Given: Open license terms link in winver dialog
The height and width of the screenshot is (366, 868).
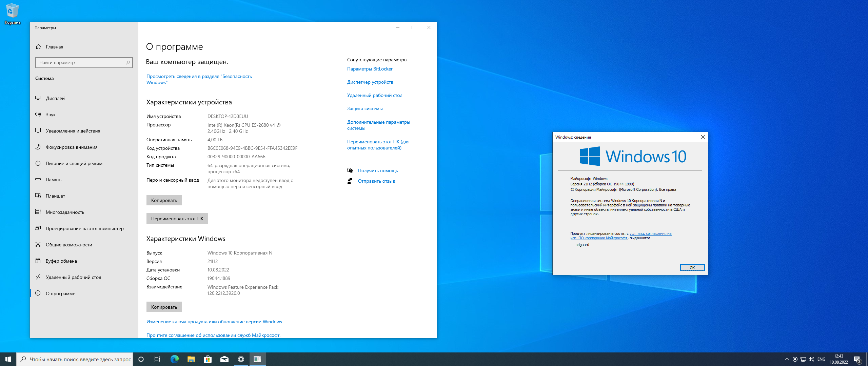Looking at the screenshot, I should pyautogui.click(x=620, y=236).
